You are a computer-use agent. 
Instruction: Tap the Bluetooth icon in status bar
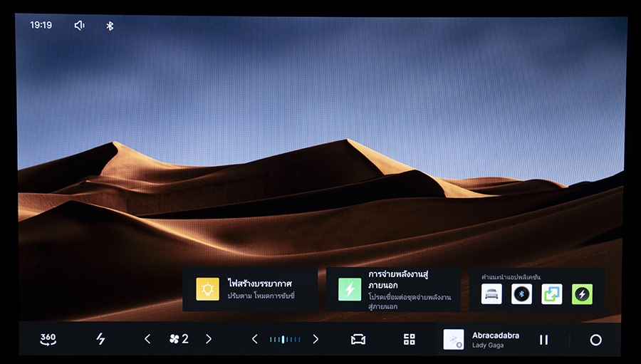click(x=110, y=26)
